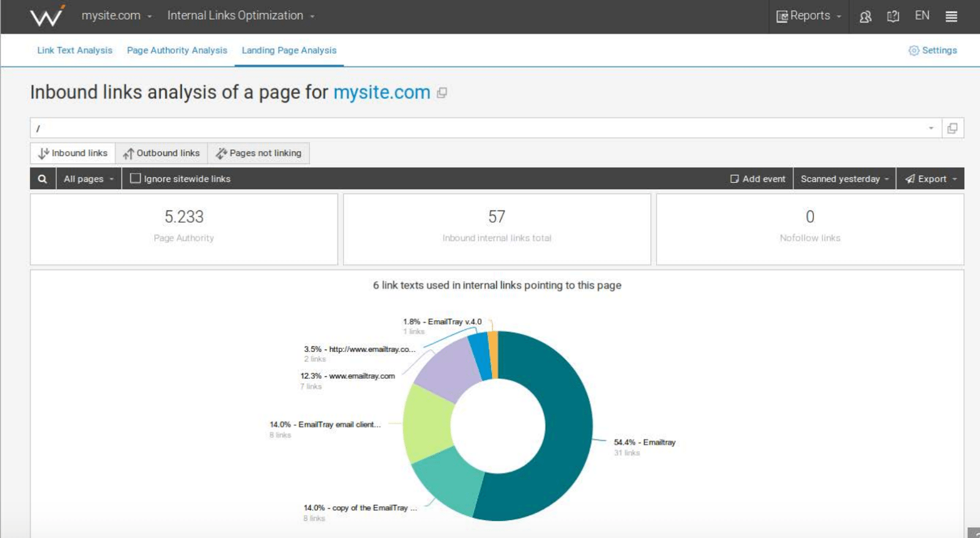Open the user account icon
Image resolution: width=980 pixels, height=538 pixels.
(x=865, y=17)
